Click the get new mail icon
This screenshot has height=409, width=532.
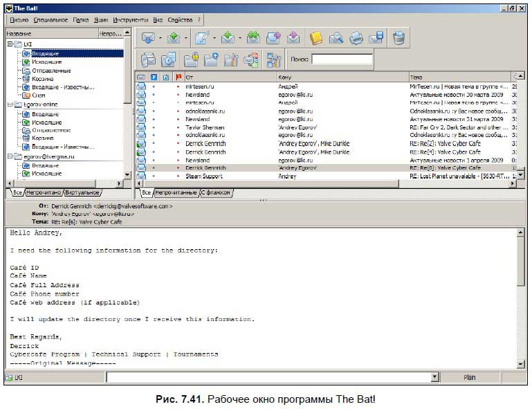coord(148,37)
